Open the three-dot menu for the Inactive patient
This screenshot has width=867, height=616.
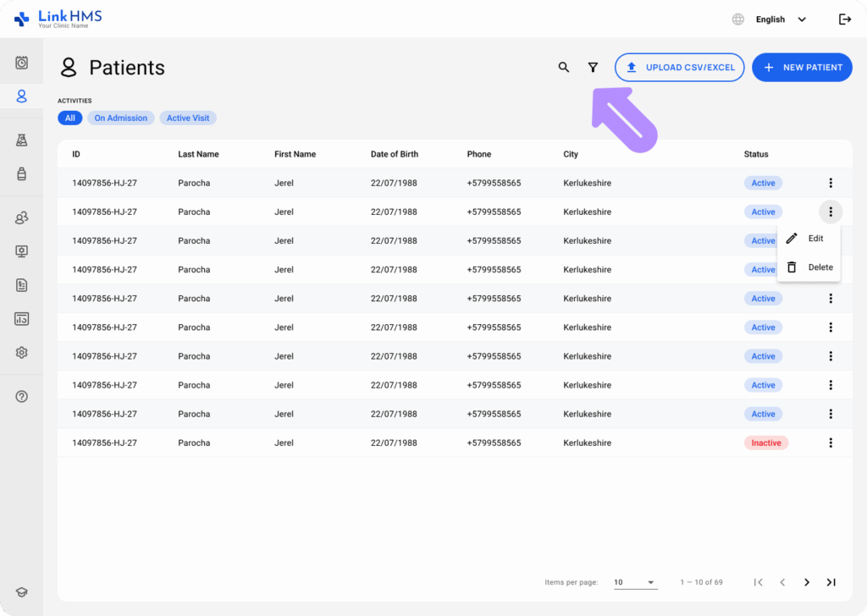point(831,443)
